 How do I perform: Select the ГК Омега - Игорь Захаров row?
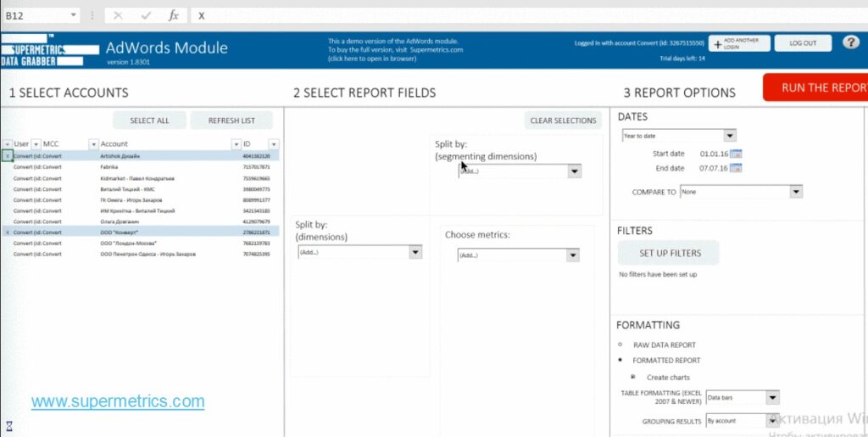(x=141, y=200)
